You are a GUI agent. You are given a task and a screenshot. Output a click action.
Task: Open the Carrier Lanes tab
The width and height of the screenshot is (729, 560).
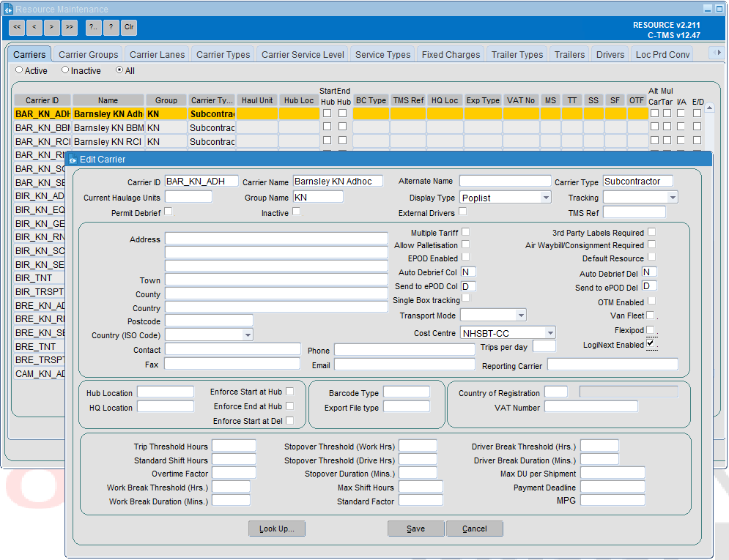[157, 54]
